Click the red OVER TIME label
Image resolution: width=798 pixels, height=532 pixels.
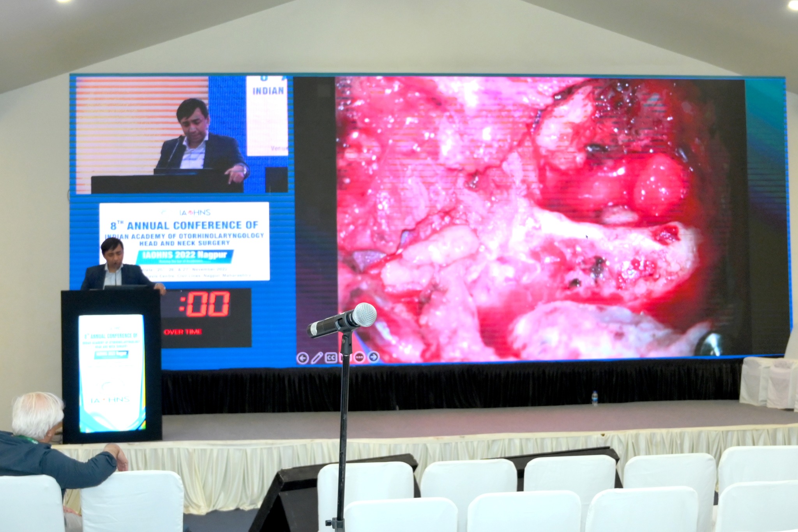pyautogui.click(x=182, y=332)
